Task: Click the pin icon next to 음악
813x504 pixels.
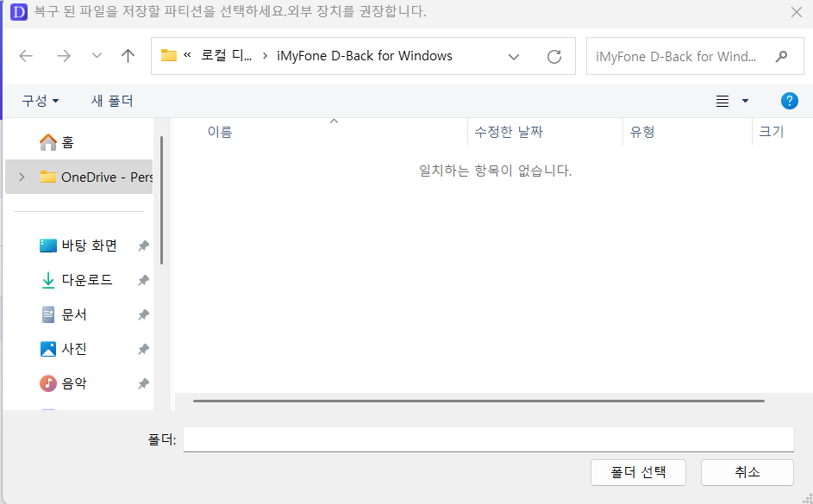Action: tap(143, 384)
